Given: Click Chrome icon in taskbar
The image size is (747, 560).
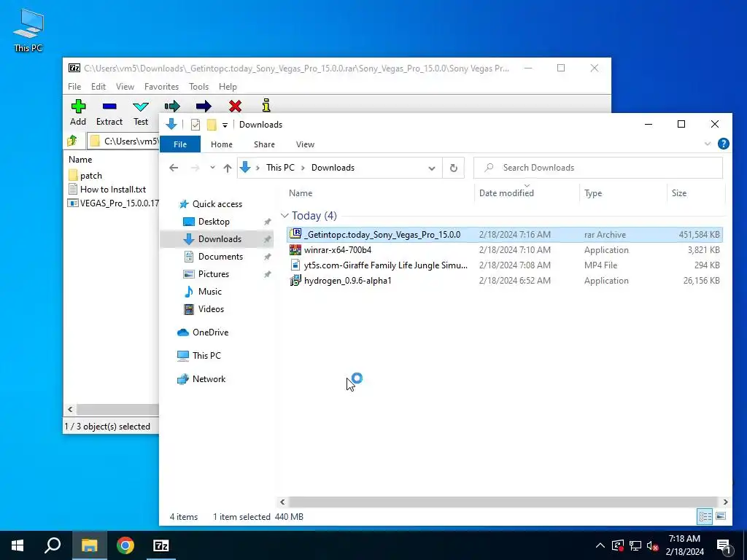Looking at the screenshot, I should (125, 545).
